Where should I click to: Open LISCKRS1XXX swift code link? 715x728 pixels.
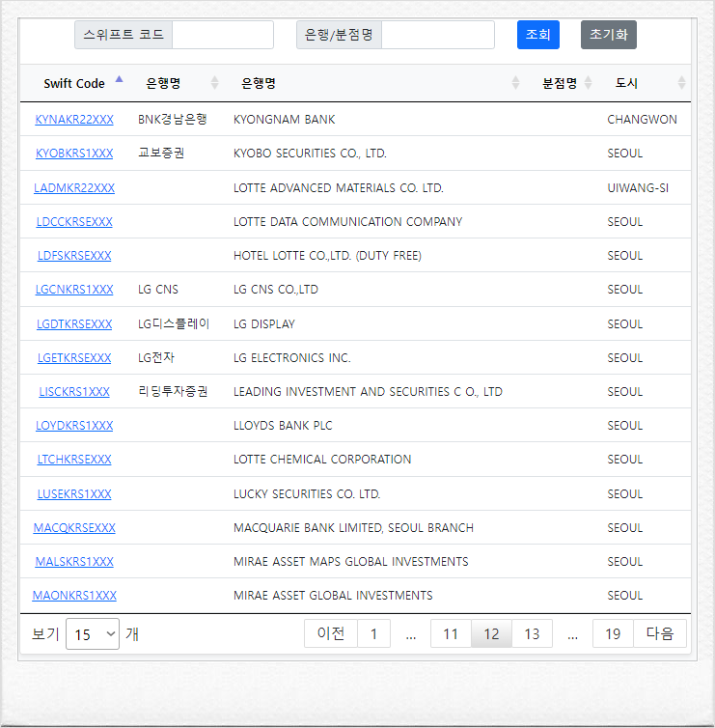(74, 392)
